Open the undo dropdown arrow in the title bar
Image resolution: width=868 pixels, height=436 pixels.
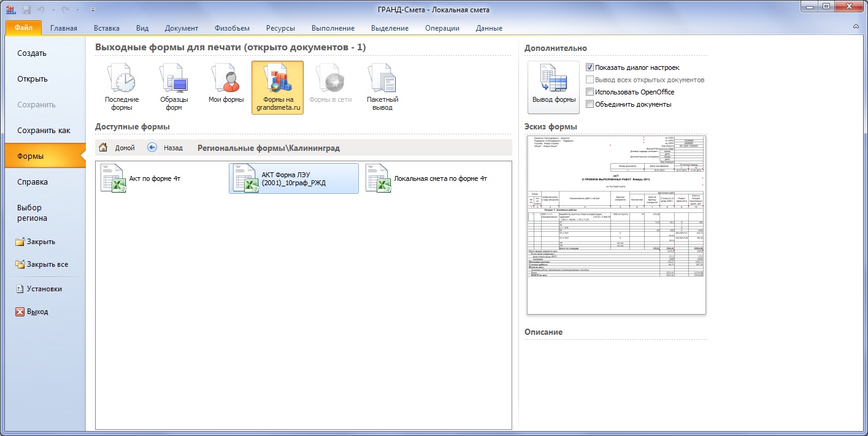(53, 9)
